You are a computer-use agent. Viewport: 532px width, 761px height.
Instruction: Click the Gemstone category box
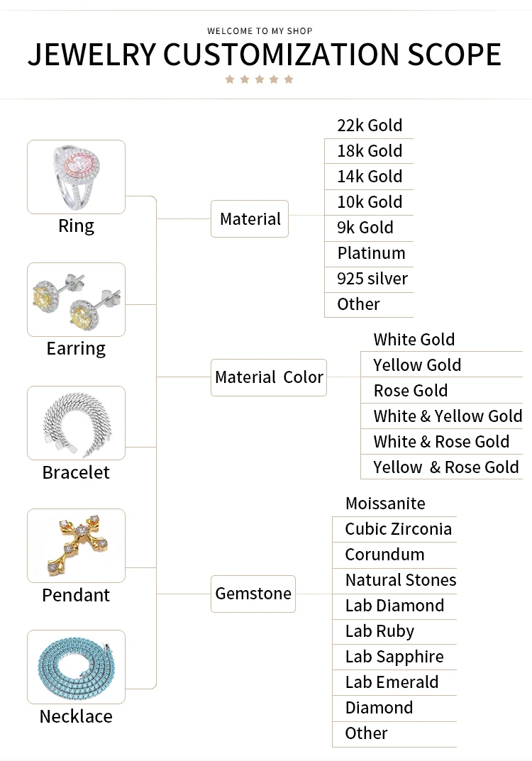(253, 594)
